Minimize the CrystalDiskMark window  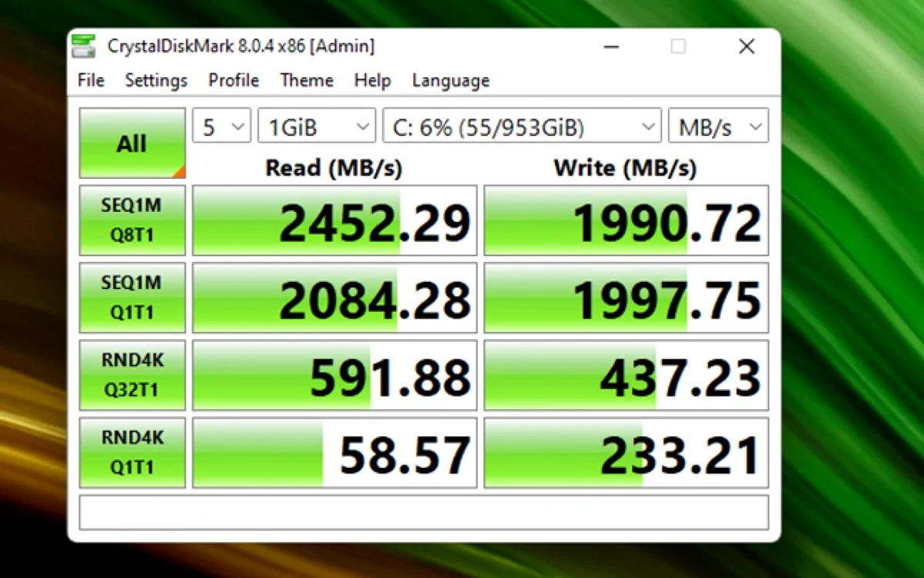tap(612, 46)
